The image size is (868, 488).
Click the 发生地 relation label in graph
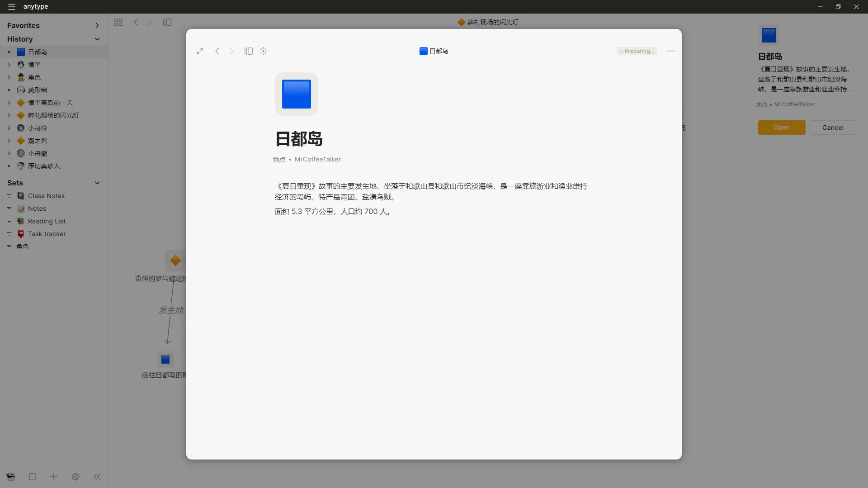click(171, 310)
